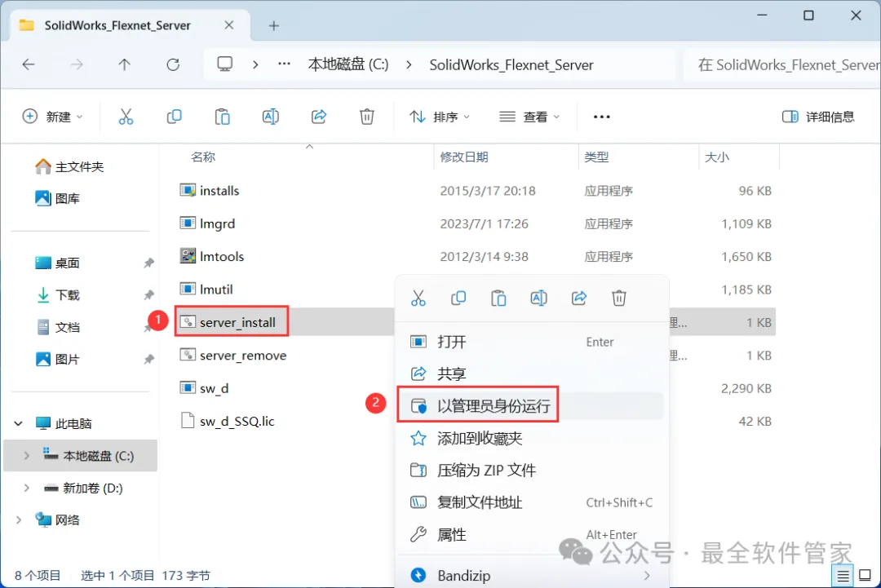Click the Paste icon in the top toolbar
The width and height of the screenshot is (881, 588).
(x=223, y=117)
